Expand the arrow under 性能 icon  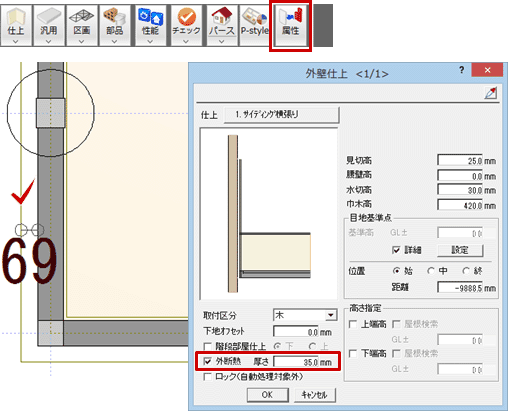150,42
